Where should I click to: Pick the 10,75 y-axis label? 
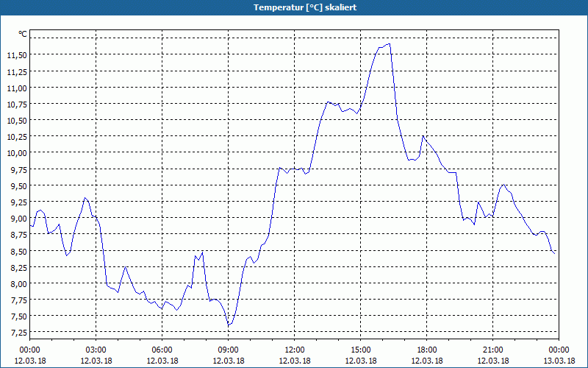17,105
